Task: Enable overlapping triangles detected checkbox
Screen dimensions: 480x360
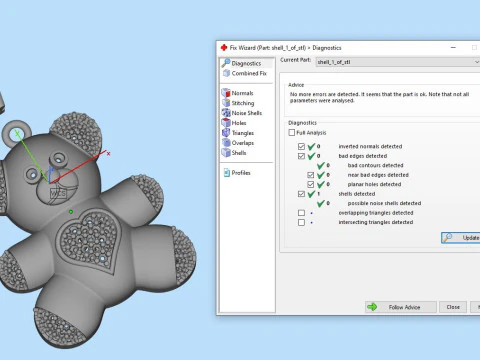Action: point(301,213)
